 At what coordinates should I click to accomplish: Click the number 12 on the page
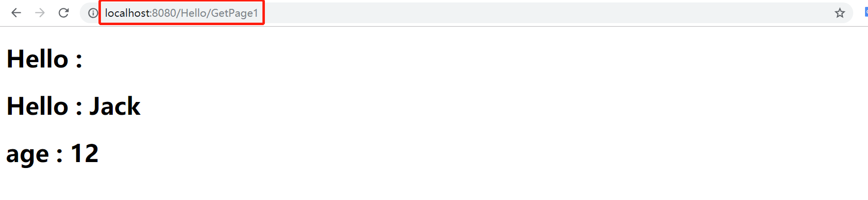click(x=85, y=153)
